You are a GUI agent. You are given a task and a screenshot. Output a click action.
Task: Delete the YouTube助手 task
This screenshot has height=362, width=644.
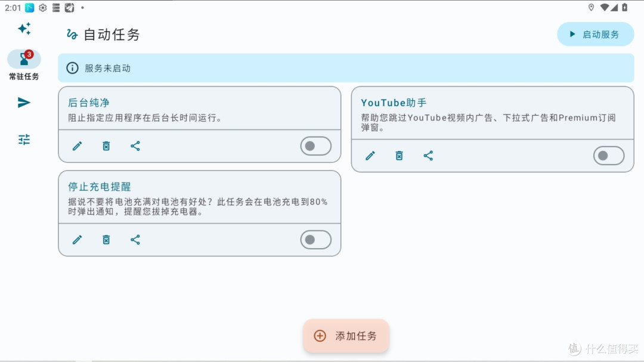(x=399, y=155)
